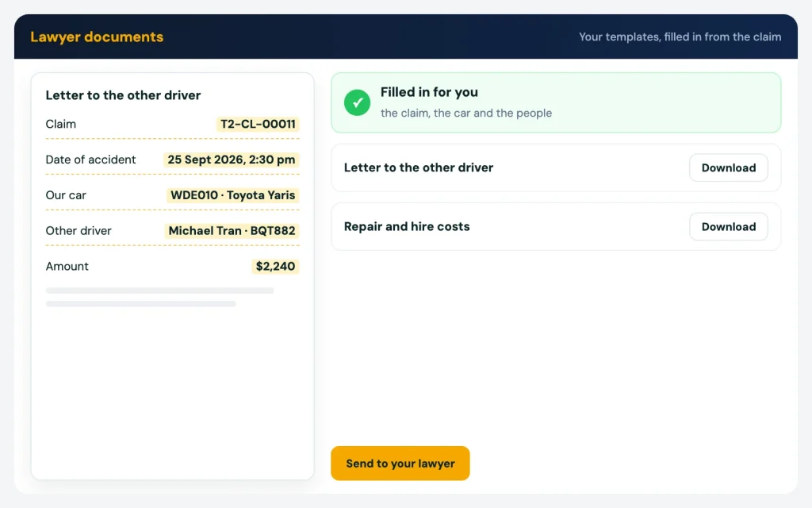Click the Letter to the other driver preview title

coord(123,95)
